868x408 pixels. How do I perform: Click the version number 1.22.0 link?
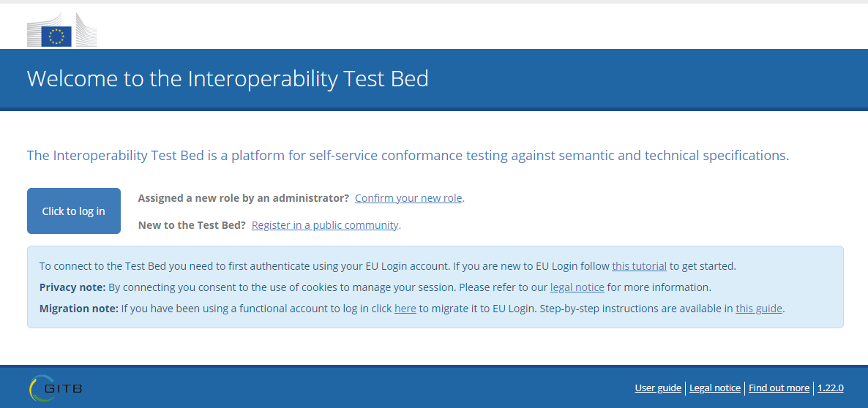(x=831, y=388)
